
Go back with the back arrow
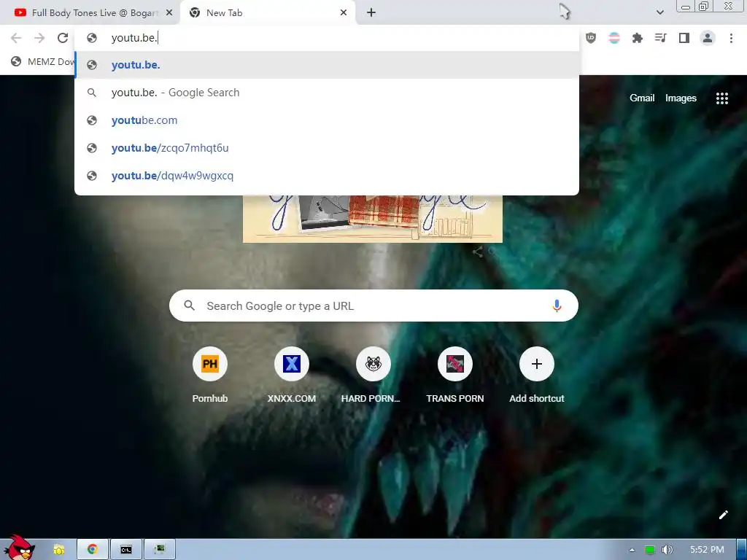16,38
